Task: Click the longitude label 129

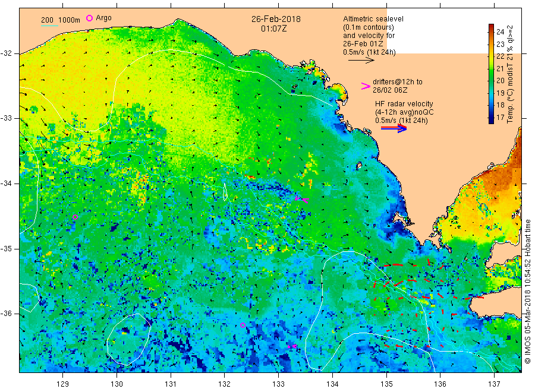Action: point(63,384)
